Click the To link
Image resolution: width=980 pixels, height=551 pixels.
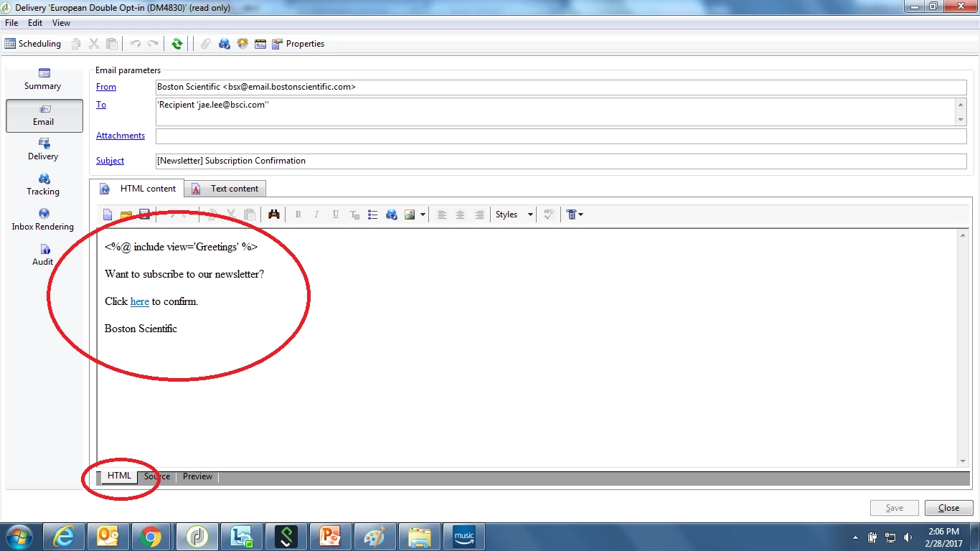pyautogui.click(x=101, y=105)
